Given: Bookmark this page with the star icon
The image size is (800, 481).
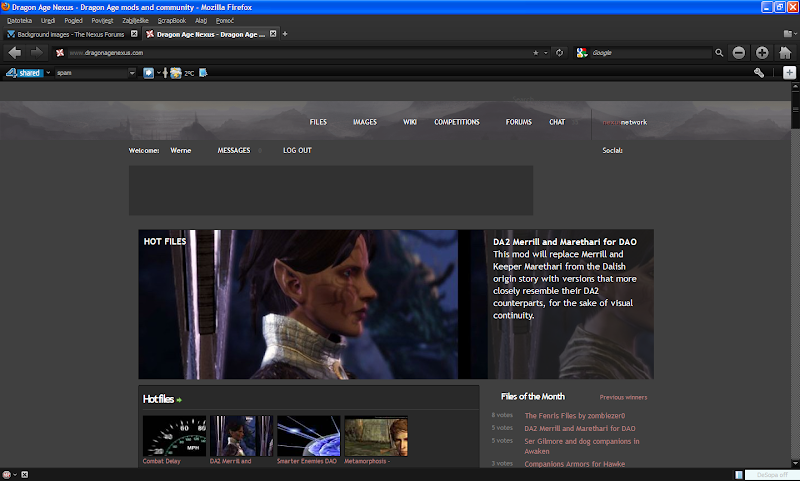Looking at the screenshot, I should coord(536,53).
